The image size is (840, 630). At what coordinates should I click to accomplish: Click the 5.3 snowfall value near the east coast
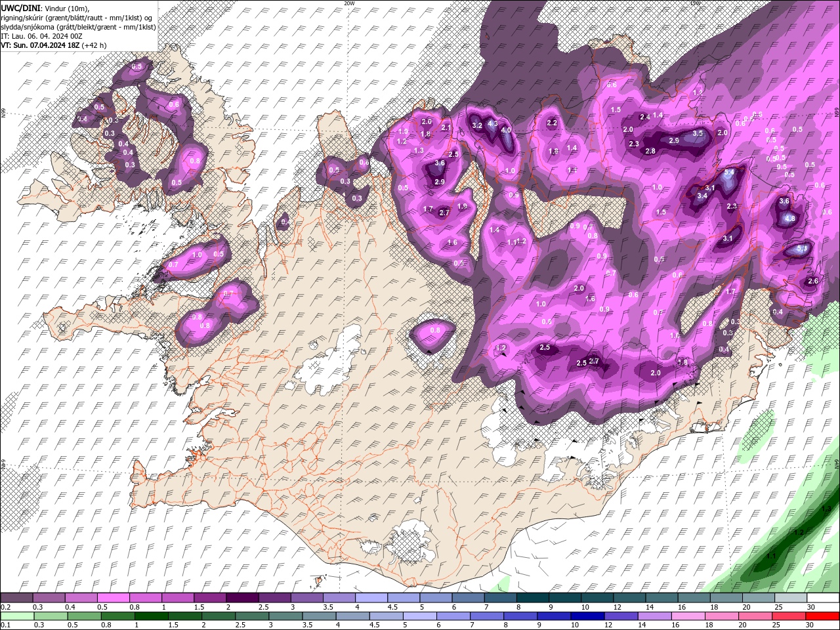pos(801,249)
